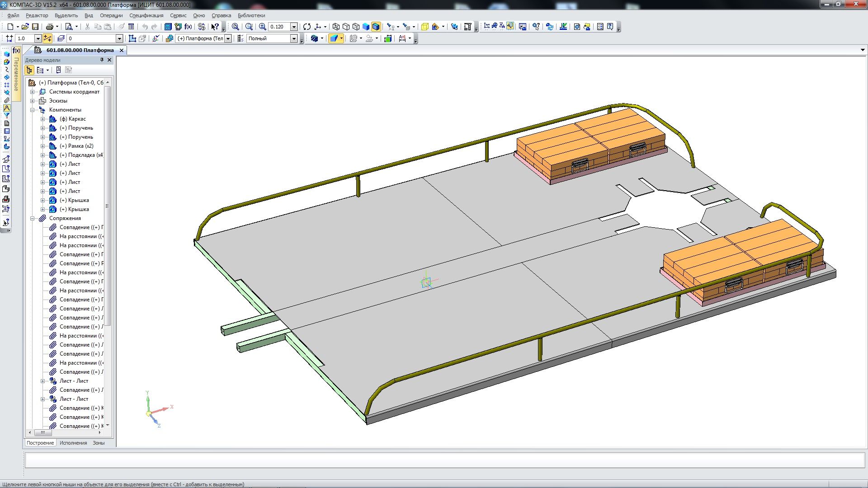
Task: Open the zoom scale 0.120 dropdown
Action: [294, 27]
